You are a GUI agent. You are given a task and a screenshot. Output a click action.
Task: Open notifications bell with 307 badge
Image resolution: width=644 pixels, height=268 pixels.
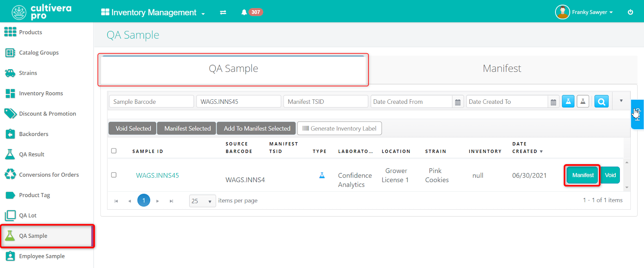[x=252, y=12]
